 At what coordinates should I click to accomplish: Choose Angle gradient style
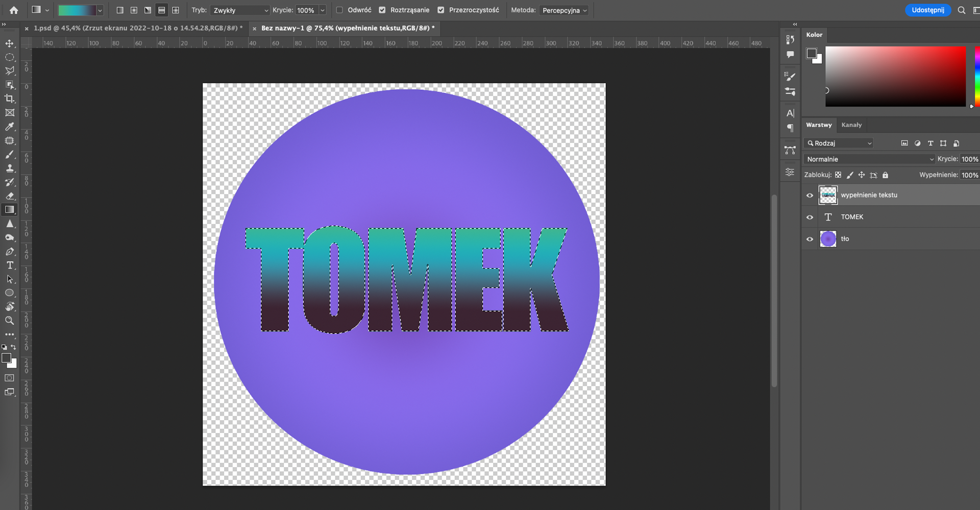[x=148, y=10]
